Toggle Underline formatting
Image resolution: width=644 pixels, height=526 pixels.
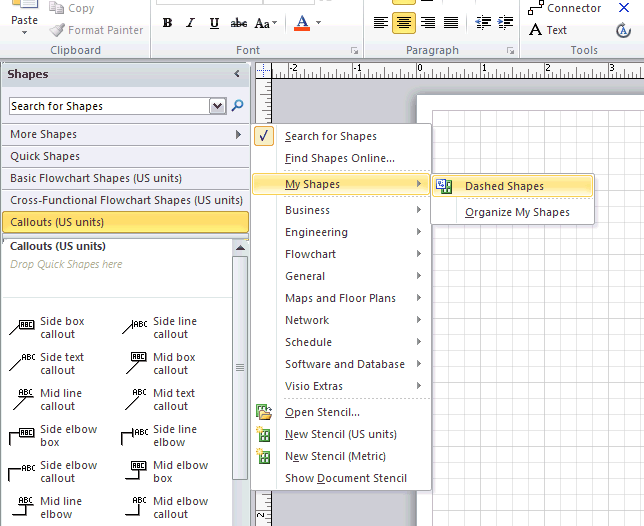pos(214,23)
